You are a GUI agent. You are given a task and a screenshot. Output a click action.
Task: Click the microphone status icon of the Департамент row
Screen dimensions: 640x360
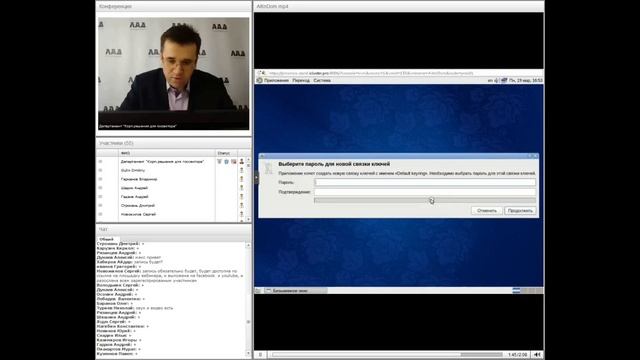click(219, 162)
